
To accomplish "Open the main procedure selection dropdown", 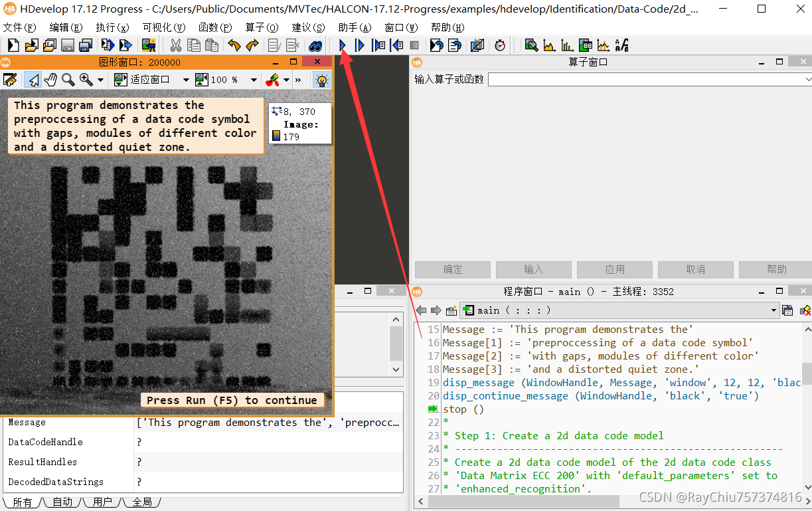I will [x=620, y=310].
